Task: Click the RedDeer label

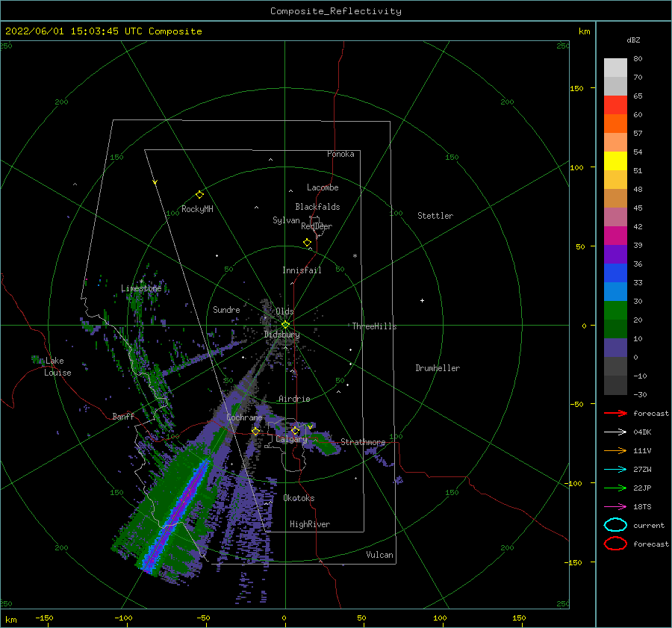Action: (x=317, y=226)
